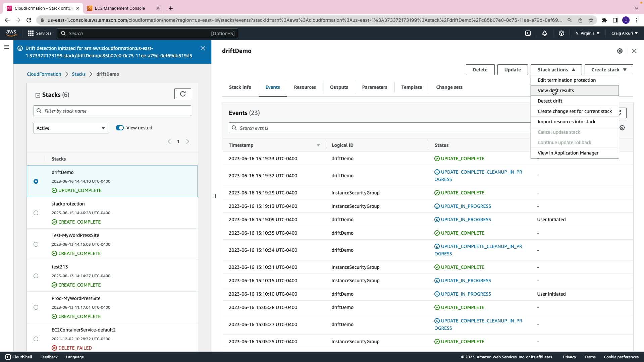Open the hamburger navigation menu
The image size is (644, 362).
[6, 47]
